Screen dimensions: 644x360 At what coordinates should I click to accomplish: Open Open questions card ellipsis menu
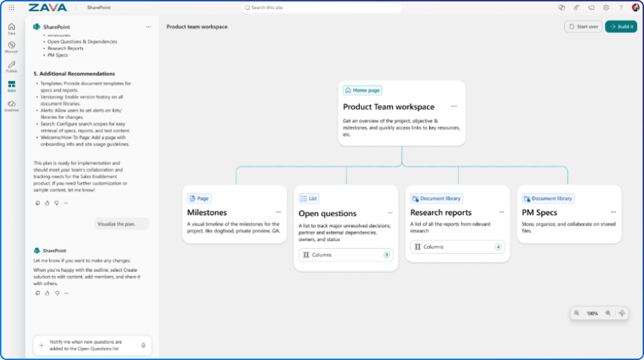point(390,213)
